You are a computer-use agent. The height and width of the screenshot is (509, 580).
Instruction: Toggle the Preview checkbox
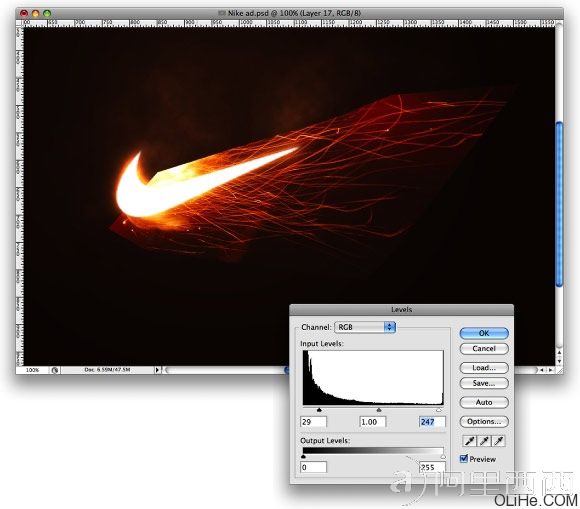(x=464, y=459)
